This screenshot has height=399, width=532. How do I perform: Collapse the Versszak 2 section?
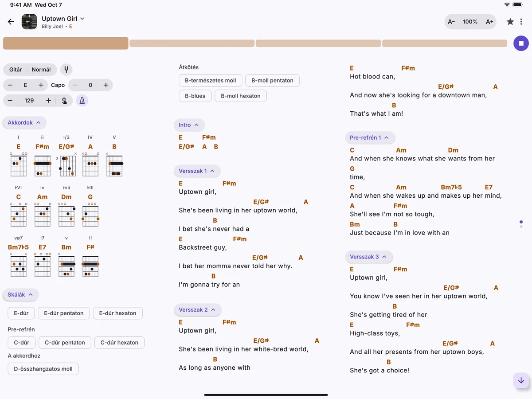click(x=197, y=309)
